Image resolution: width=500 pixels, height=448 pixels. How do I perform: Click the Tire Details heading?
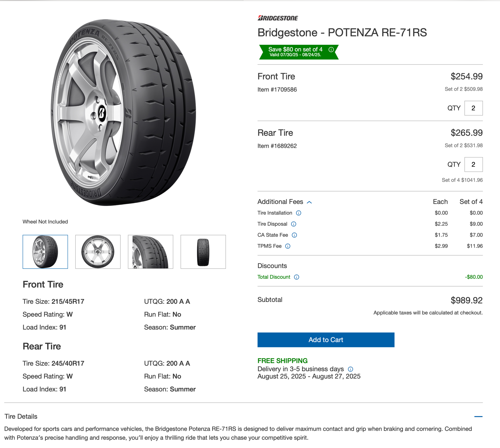click(21, 416)
